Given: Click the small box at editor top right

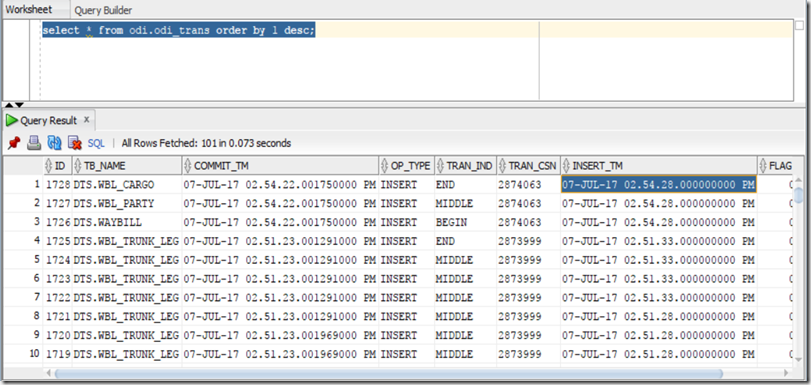Looking at the screenshot, I should [x=800, y=26].
